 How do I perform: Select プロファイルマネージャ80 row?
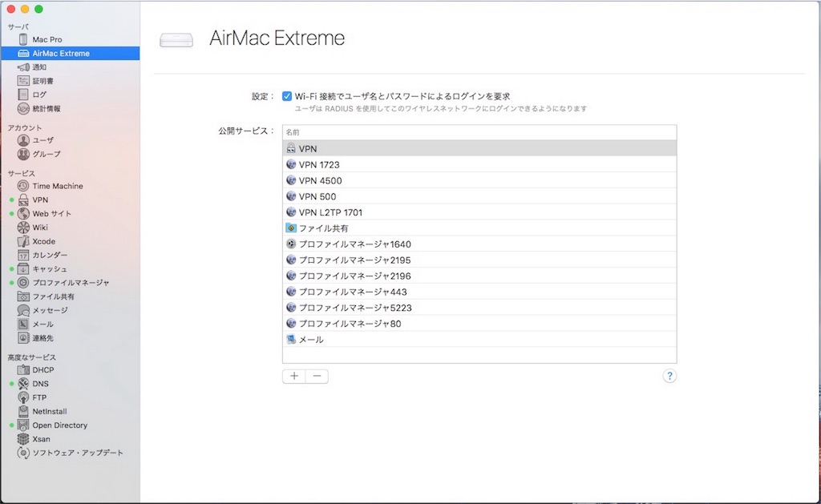click(x=479, y=324)
